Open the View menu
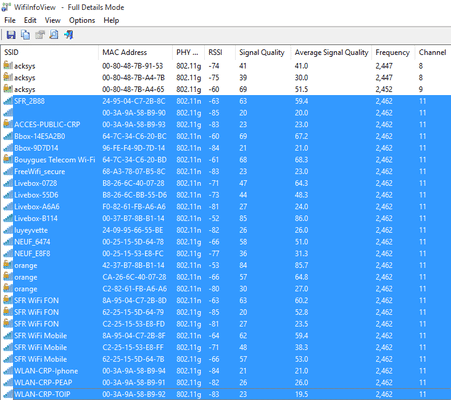The image size is (451, 400). [53, 20]
